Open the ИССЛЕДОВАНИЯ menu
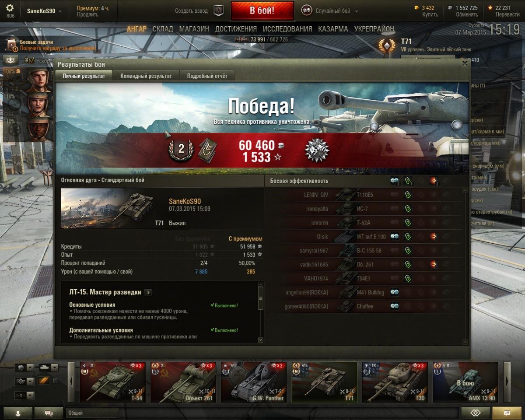 click(x=287, y=29)
